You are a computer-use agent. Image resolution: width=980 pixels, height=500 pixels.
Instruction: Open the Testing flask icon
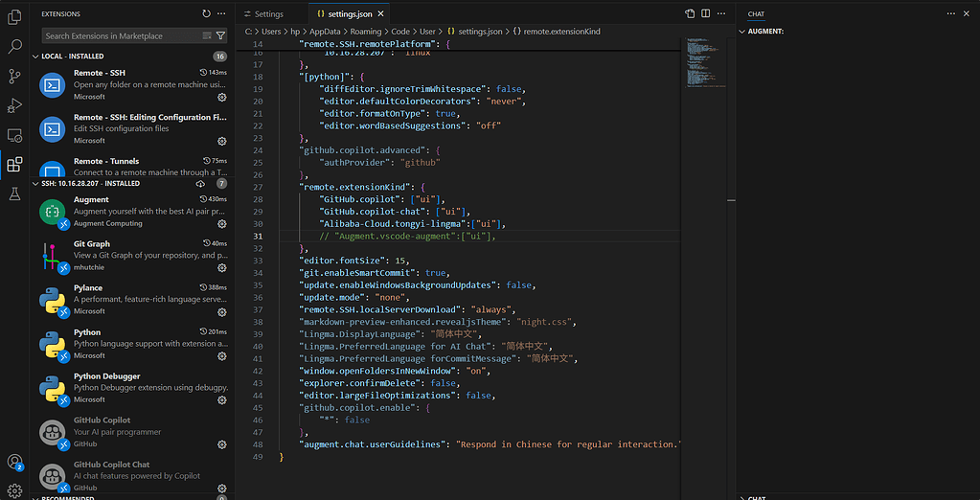click(13, 194)
